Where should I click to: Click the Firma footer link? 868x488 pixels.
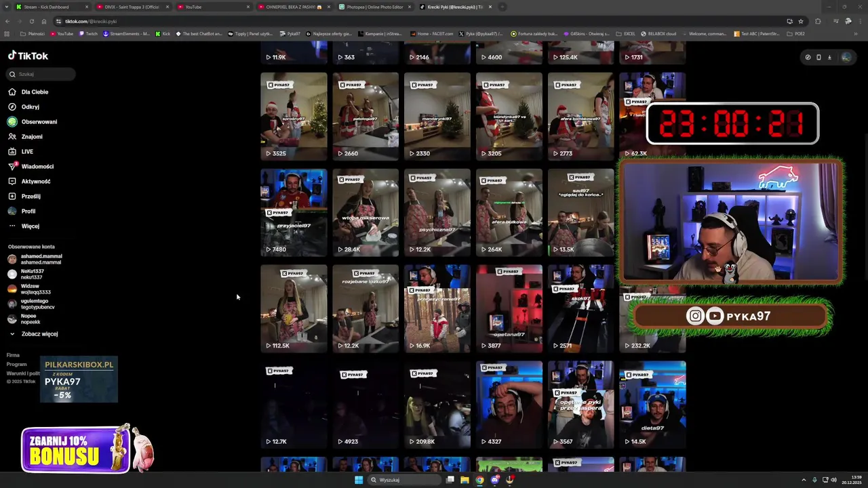pos(13,355)
